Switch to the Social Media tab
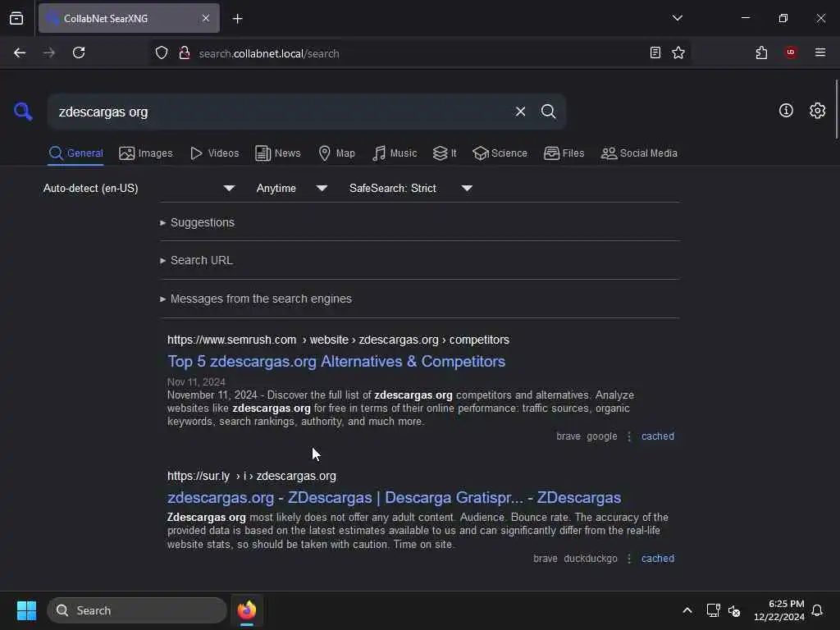This screenshot has width=840, height=630. 639,153
